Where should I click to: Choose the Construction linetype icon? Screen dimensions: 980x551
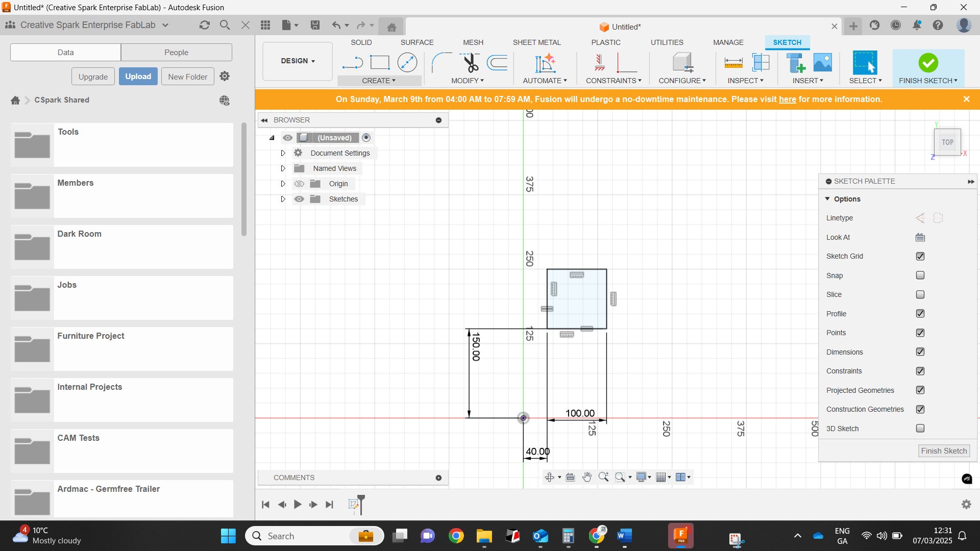click(920, 218)
